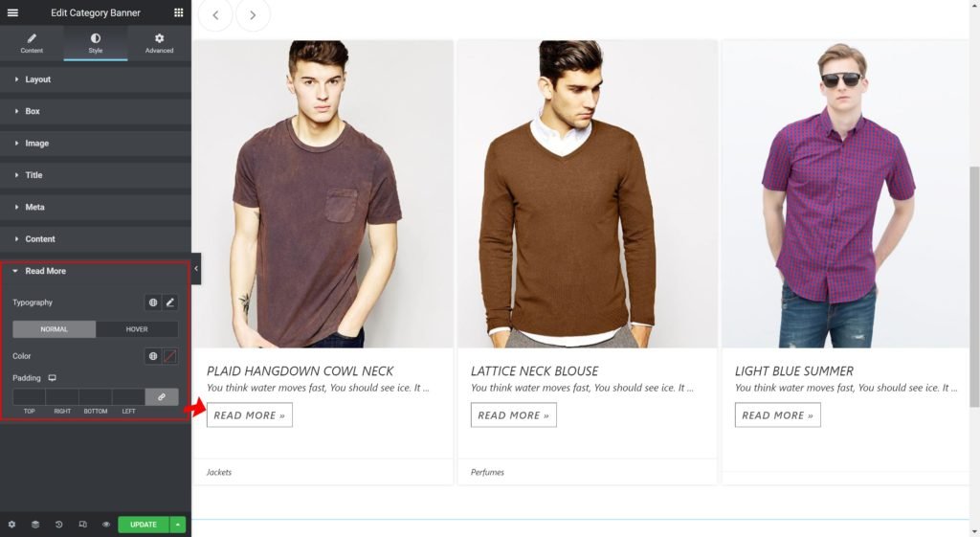Edit Typography with the pencil icon
This screenshot has height=537, width=980.
tap(170, 302)
